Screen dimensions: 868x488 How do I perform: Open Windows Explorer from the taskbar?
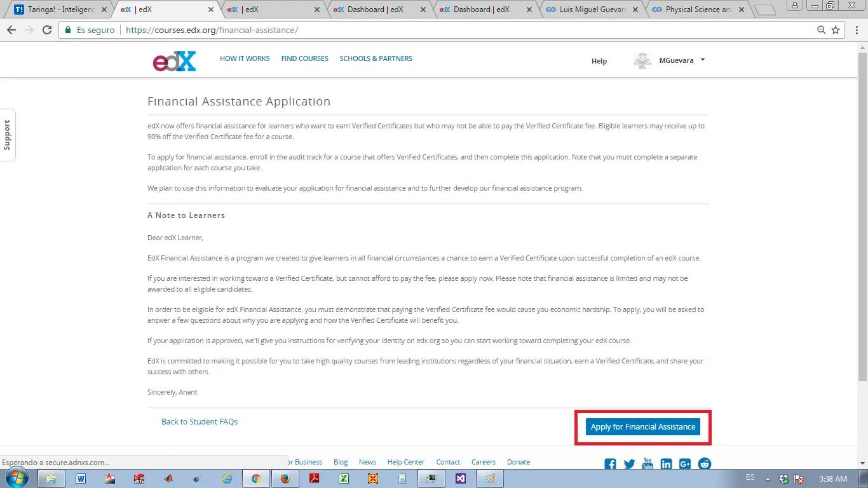(51, 478)
